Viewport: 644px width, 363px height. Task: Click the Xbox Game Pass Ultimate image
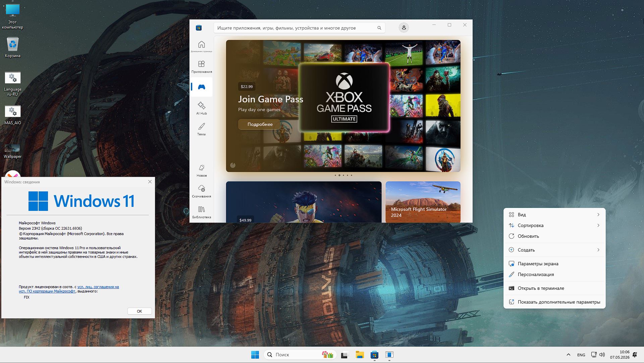344,97
